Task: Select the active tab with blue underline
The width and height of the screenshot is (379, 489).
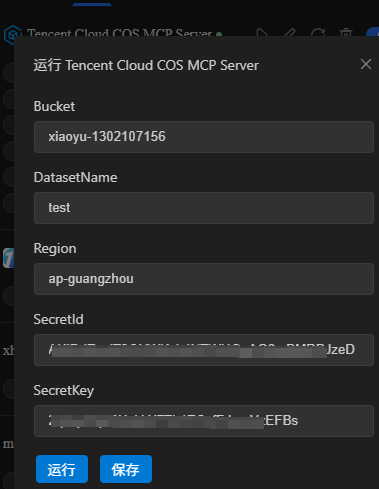Action: point(92,4)
